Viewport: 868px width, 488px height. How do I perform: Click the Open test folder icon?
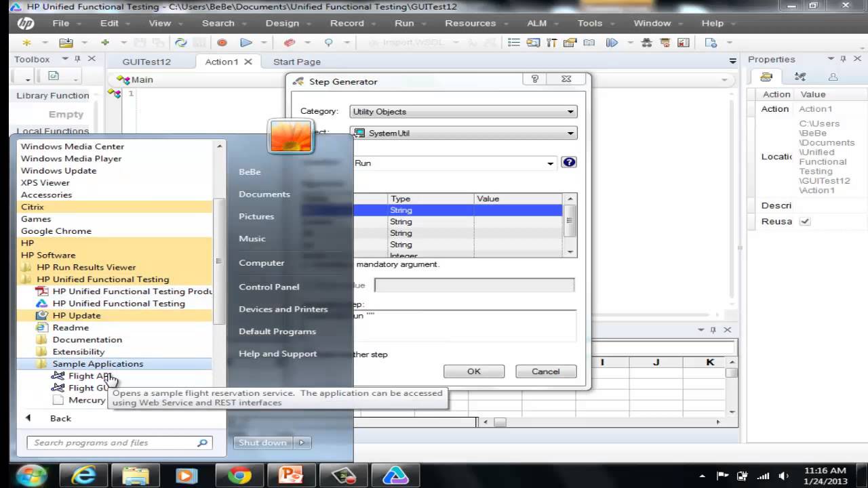(x=66, y=42)
